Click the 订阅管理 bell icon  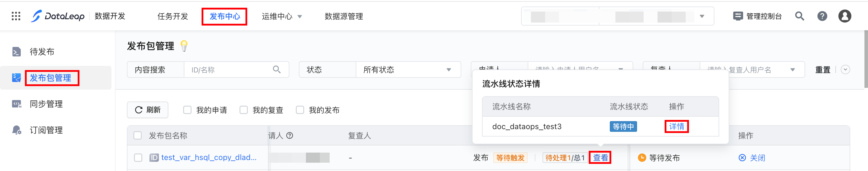17,130
